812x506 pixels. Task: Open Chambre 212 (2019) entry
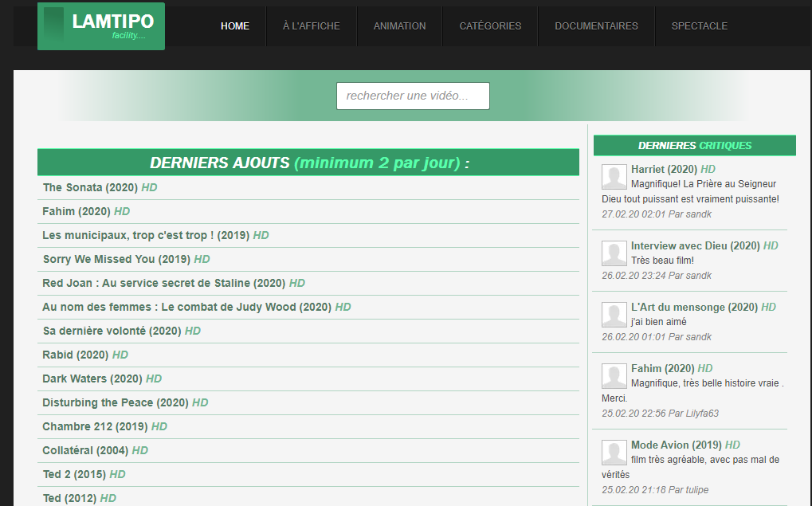[x=95, y=426]
